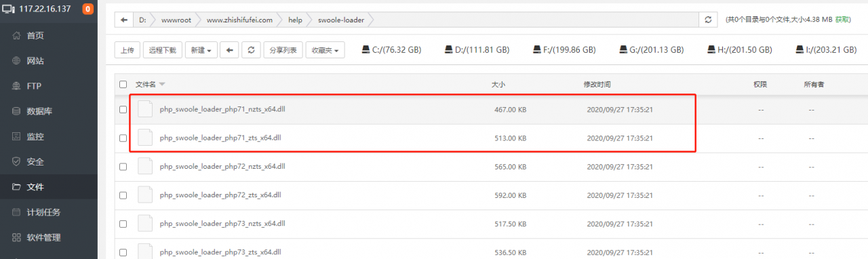Toggle sort arrow beside 文件名 column
The height and width of the screenshot is (259, 868).
pos(162,85)
